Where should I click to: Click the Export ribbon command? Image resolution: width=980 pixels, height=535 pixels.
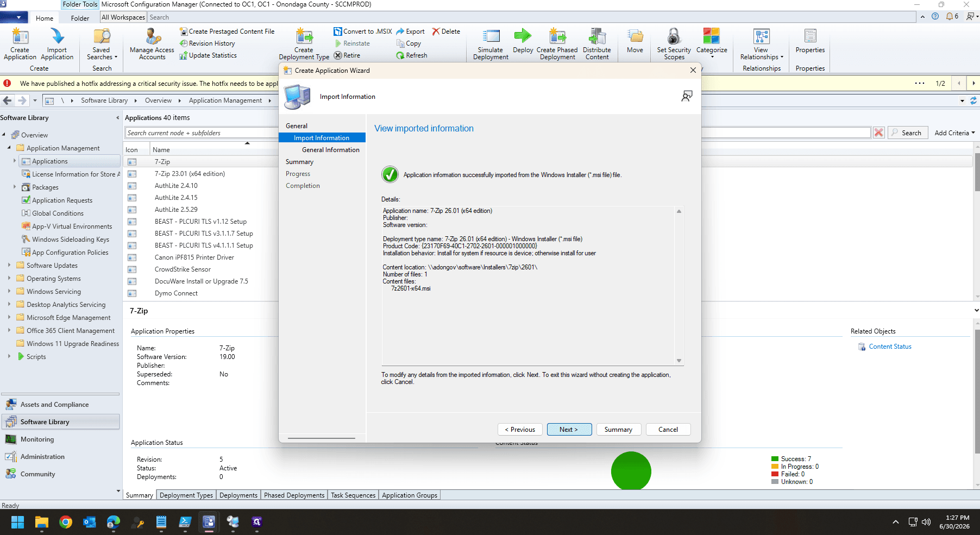click(x=410, y=32)
